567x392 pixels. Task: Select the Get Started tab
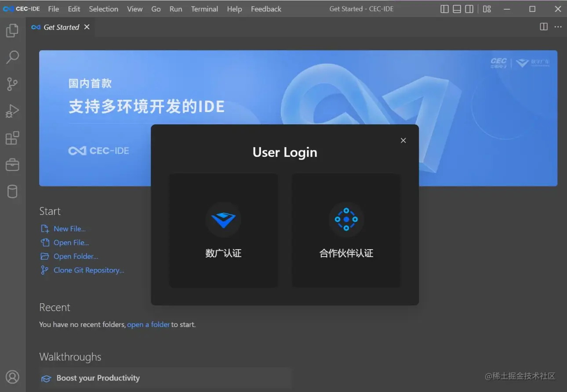[x=61, y=27]
